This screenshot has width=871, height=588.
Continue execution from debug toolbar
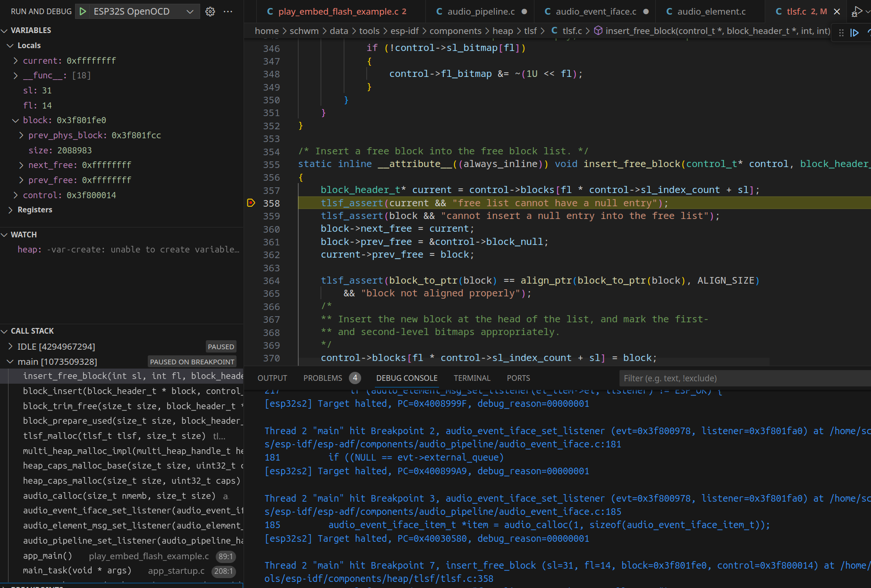854,33
